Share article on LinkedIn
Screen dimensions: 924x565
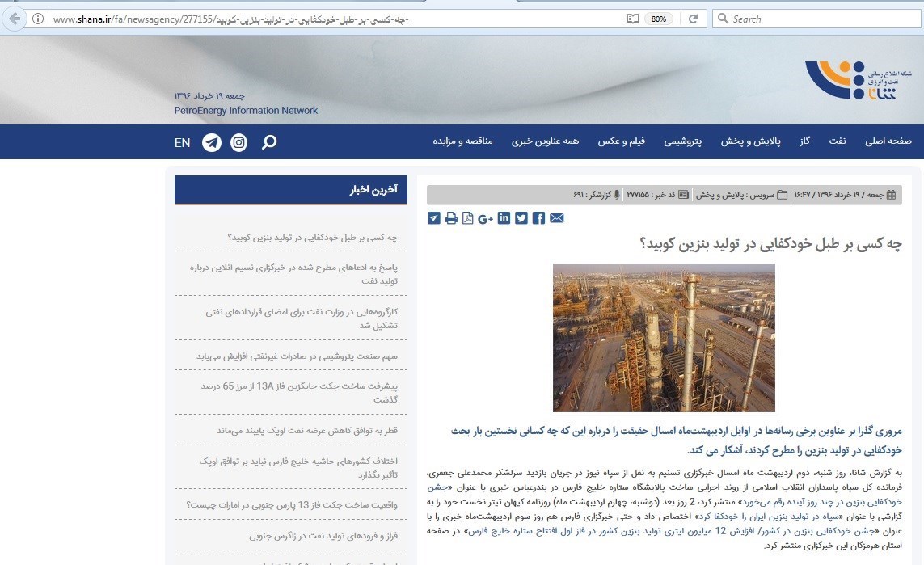(x=504, y=218)
